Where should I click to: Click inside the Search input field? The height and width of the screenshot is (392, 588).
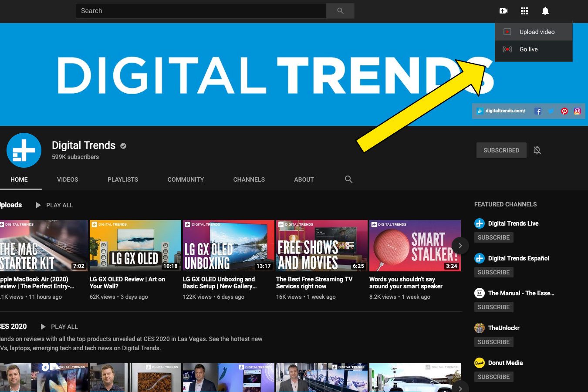pyautogui.click(x=201, y=11)
